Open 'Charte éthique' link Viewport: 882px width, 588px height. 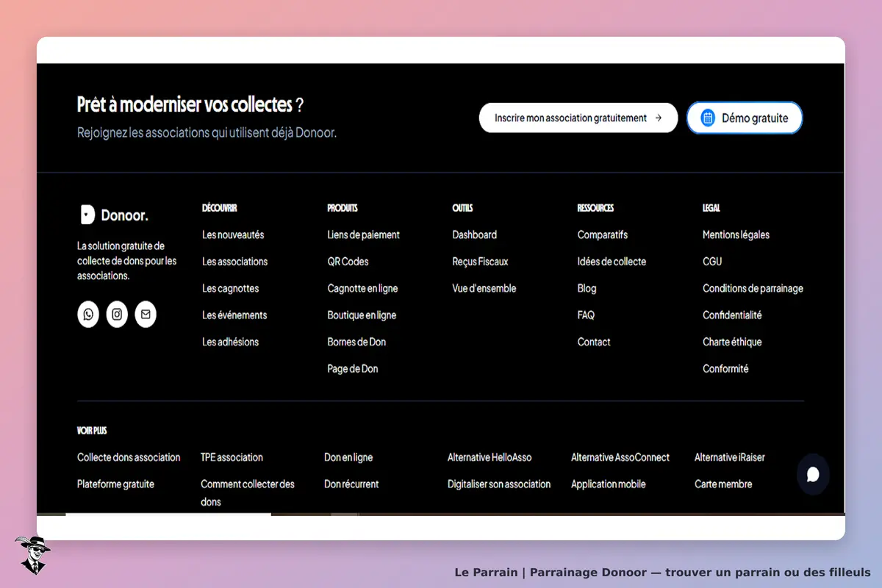(x=732, y=342)
